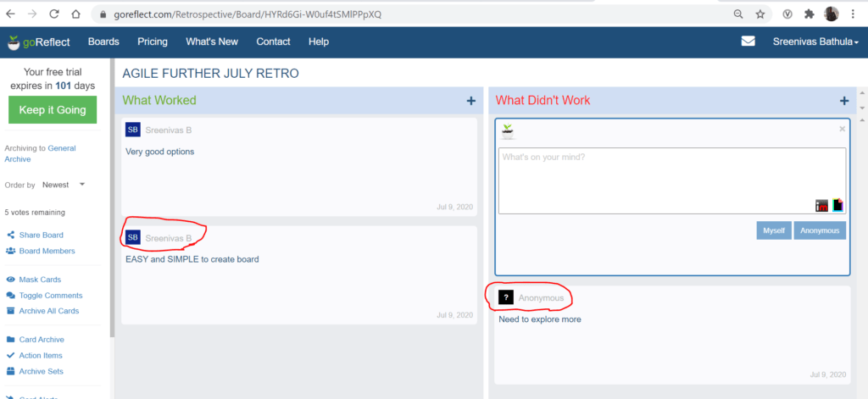
Task: Open Boards menu
Action: (103, 42)
